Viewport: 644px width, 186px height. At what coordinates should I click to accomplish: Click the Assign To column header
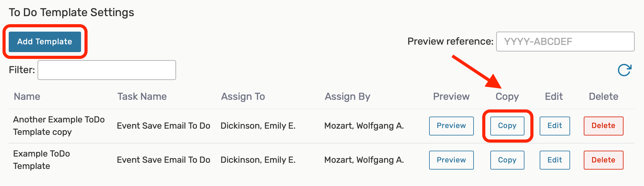pyautogui.click(x=243, y=96)
